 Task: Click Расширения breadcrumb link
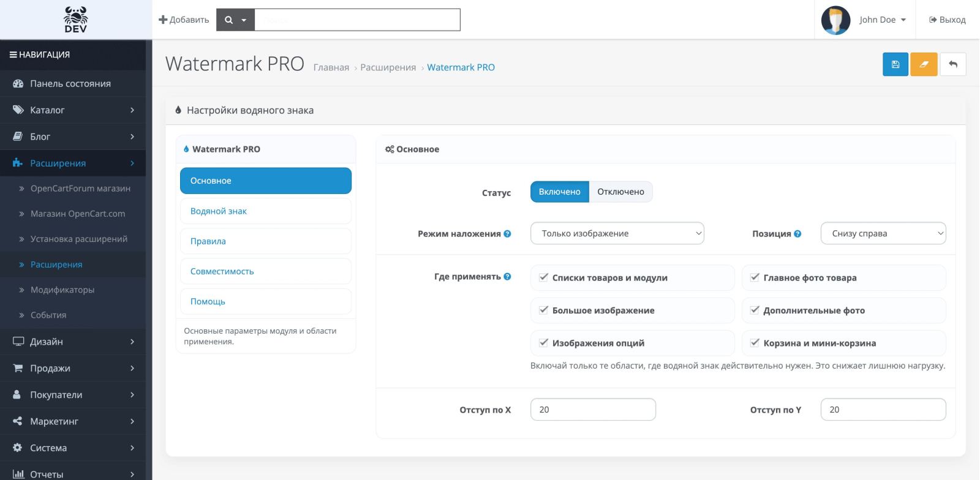point(388,67)
